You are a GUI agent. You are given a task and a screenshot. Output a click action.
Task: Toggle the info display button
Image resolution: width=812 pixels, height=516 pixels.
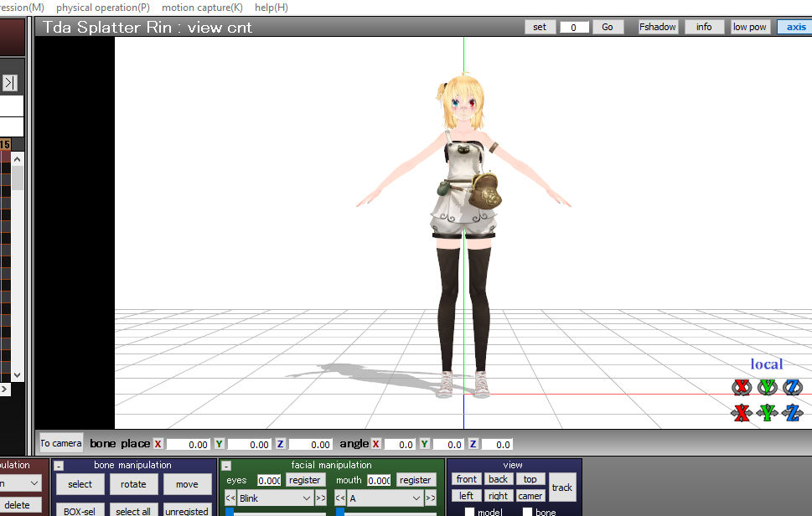(704, 27)
